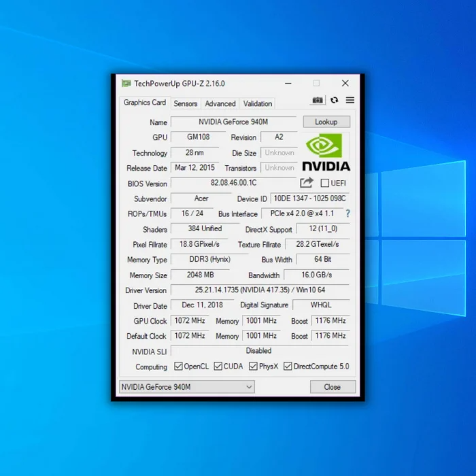Click the Subvendor field Acer
Viewport: 476px width, 476px height.
coord(201,199)
